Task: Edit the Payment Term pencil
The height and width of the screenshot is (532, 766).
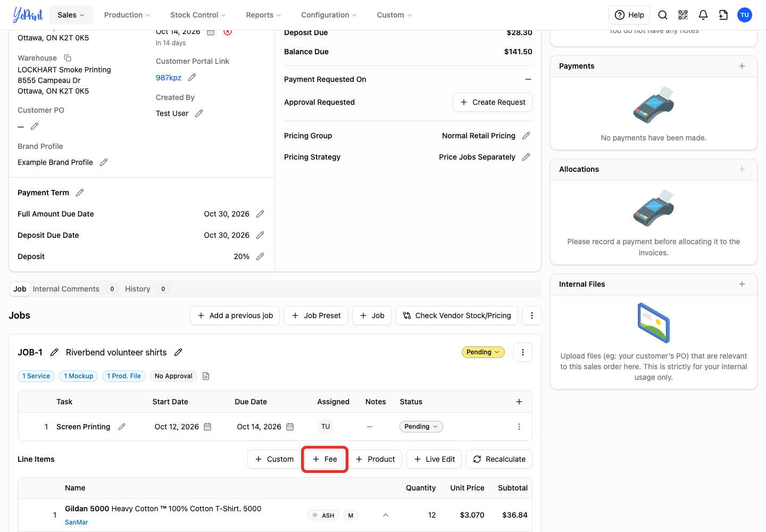Action: tap(80, 193)
